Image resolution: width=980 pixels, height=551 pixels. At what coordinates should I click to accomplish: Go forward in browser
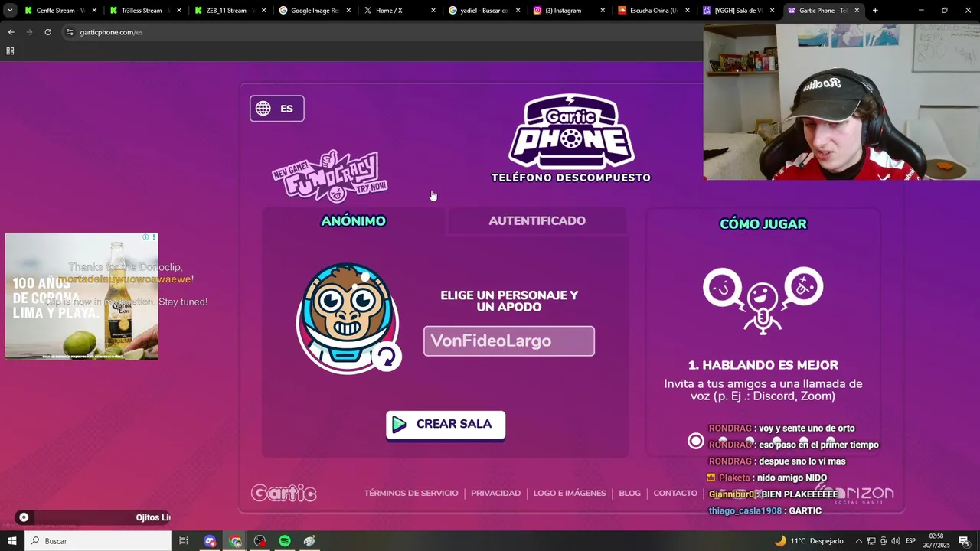point(29,32)
